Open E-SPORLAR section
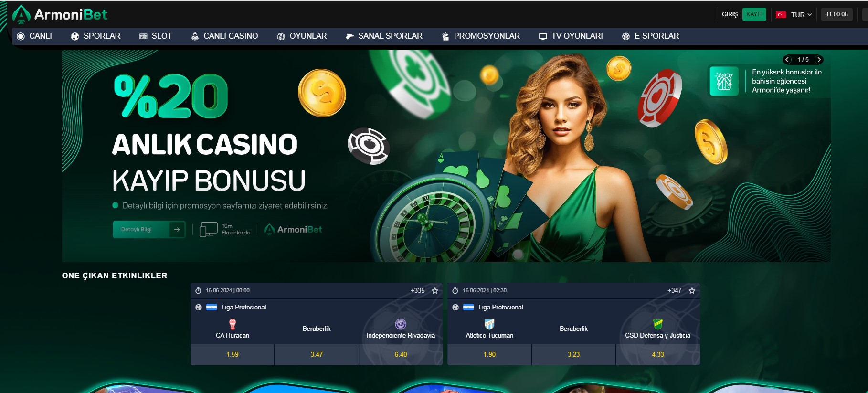The height and width of the screenshot is (393, 868). click(x=650, y=36)
